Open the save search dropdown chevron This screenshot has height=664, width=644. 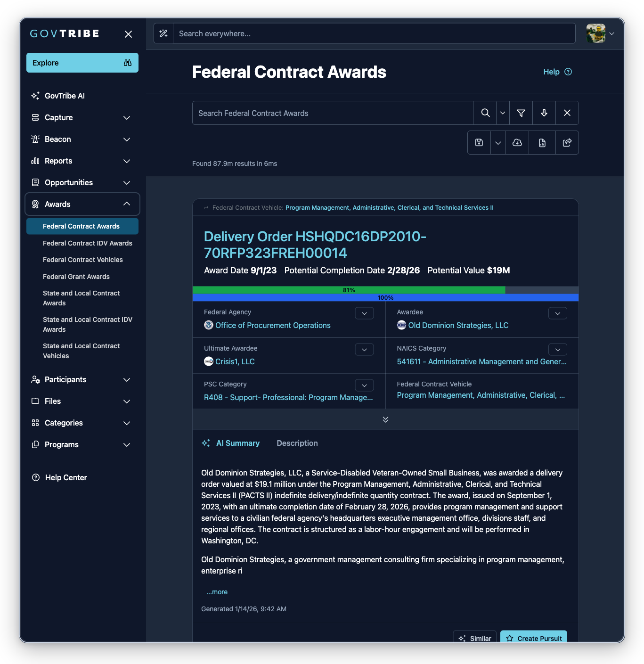pyautogui.click(x=498, y=143)
